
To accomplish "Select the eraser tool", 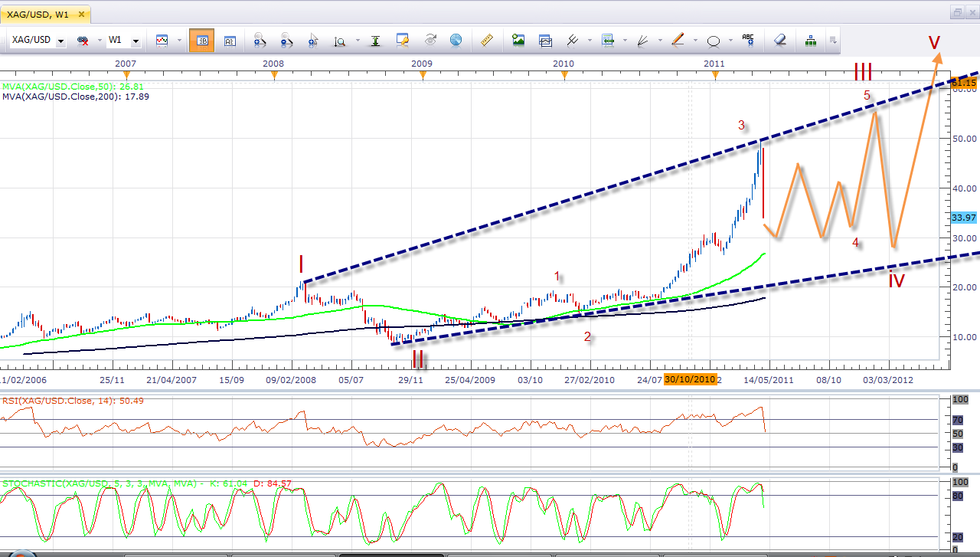I will (x=779, y=41).
